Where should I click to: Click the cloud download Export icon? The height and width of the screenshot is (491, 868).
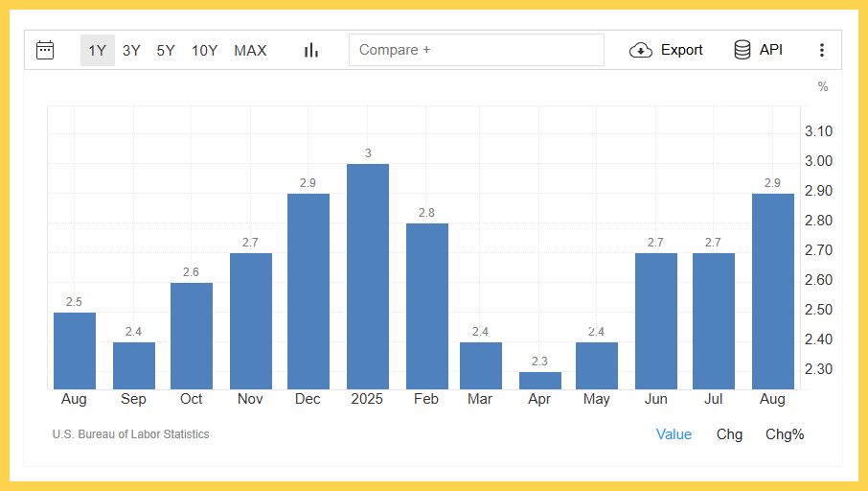coord(640,50)
